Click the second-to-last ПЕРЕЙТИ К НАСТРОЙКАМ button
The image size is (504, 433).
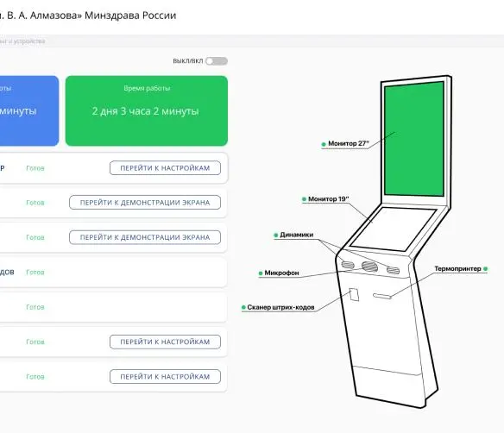pyautogui.click(x=165, y=342)
